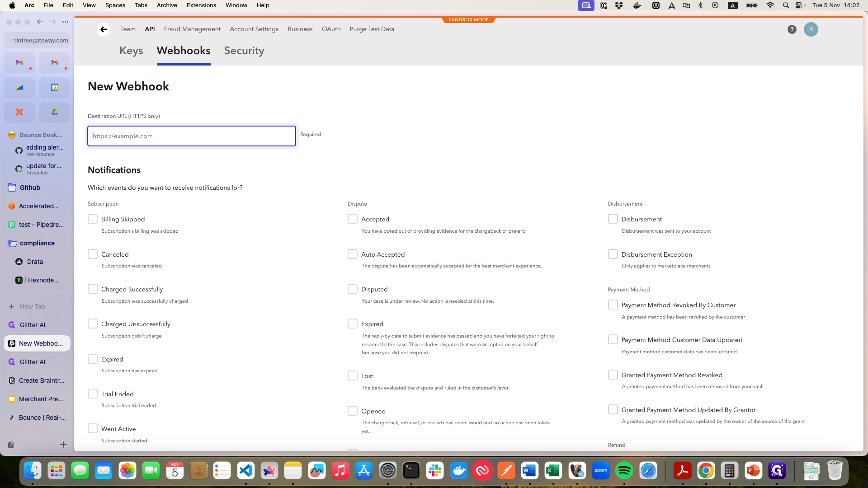The height and width of the screenshot is (488, 868).
Task: Tick the Went Active checkbox
Action: tap(93, 428)
